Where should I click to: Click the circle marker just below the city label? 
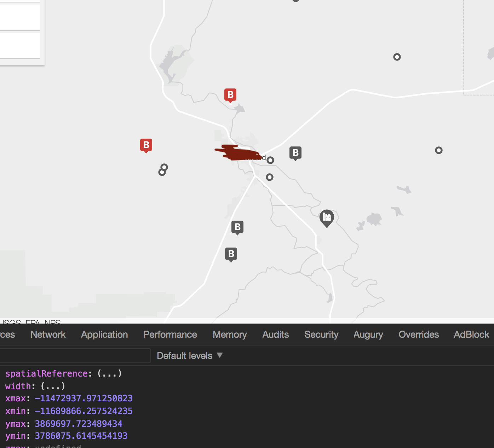[x=270, y=177]
